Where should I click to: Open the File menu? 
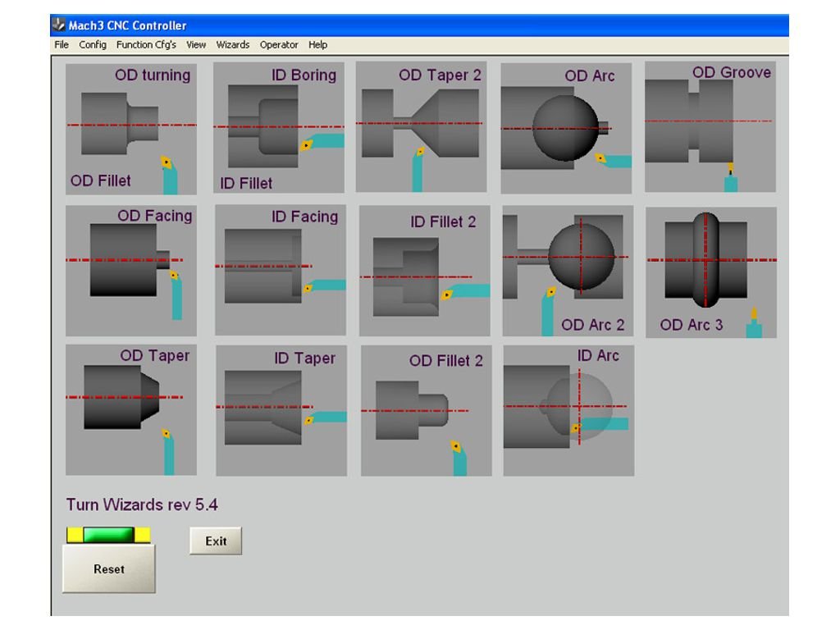62,45
